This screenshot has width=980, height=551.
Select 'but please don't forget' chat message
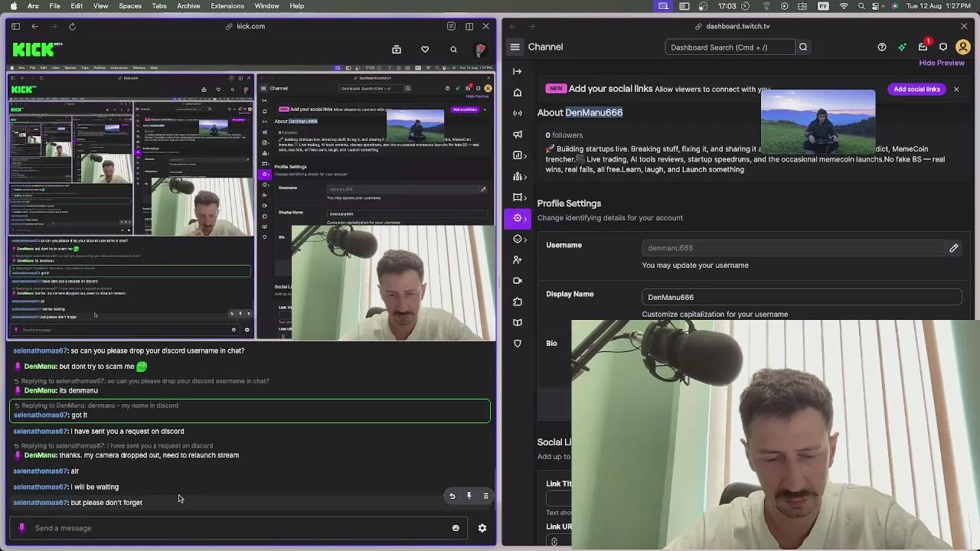coord(106,503)
